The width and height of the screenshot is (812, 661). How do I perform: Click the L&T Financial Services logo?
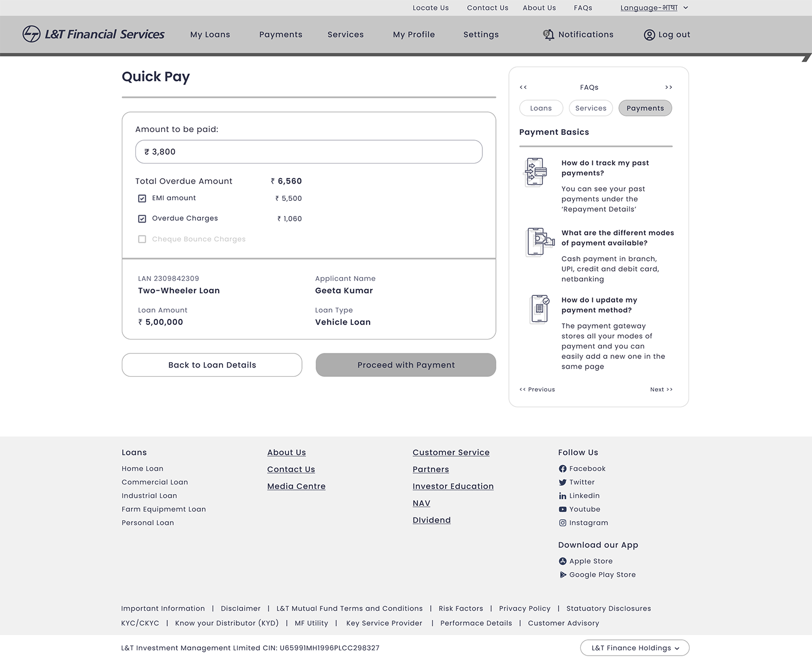pyautogui.click(x=93, y=34)
